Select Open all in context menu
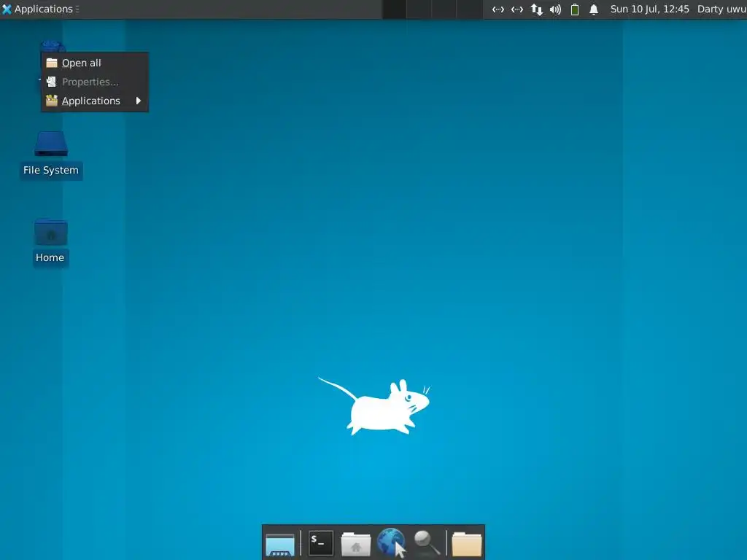The width and height of the screenshot is (747, 560). [95, 63]
